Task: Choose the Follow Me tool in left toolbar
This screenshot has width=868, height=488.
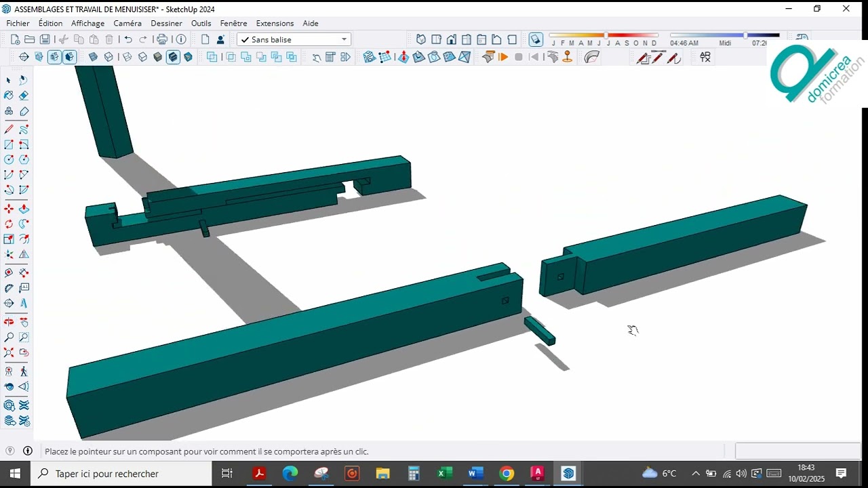Action: tap(24, 224)
